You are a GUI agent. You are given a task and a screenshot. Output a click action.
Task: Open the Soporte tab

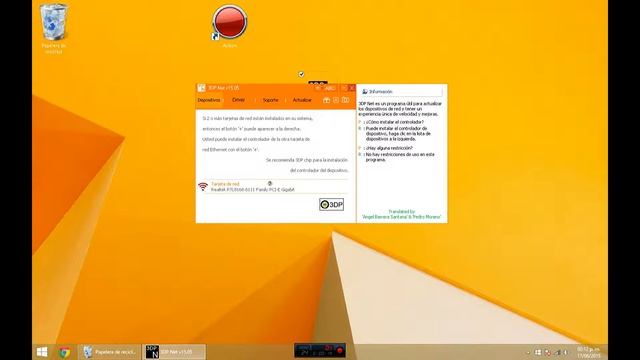(270, 100)
